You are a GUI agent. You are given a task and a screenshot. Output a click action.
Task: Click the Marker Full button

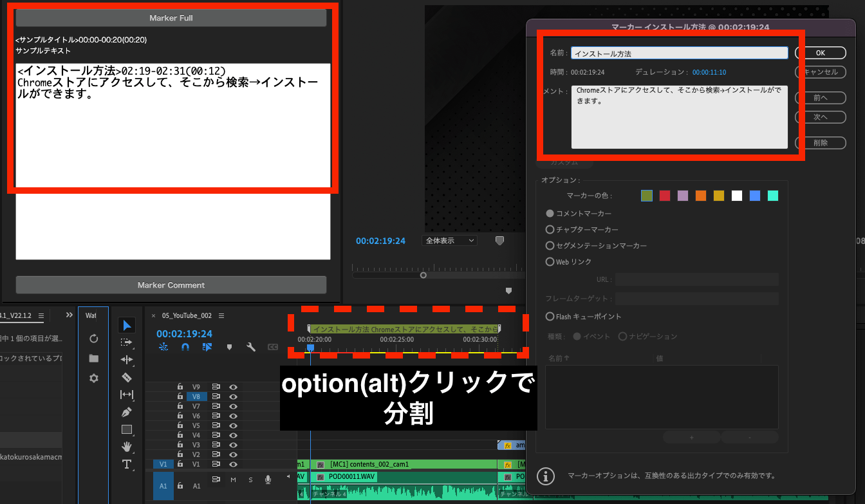[171, 18]
